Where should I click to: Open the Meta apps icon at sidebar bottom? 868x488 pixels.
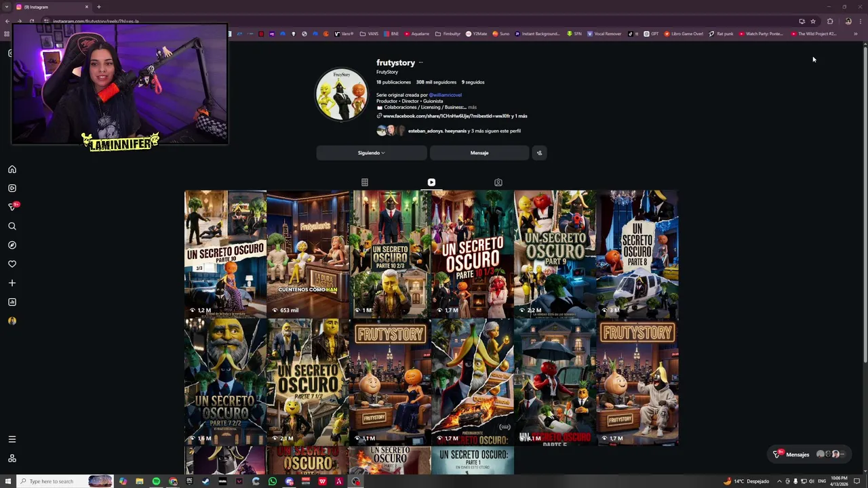coord(12,458)
